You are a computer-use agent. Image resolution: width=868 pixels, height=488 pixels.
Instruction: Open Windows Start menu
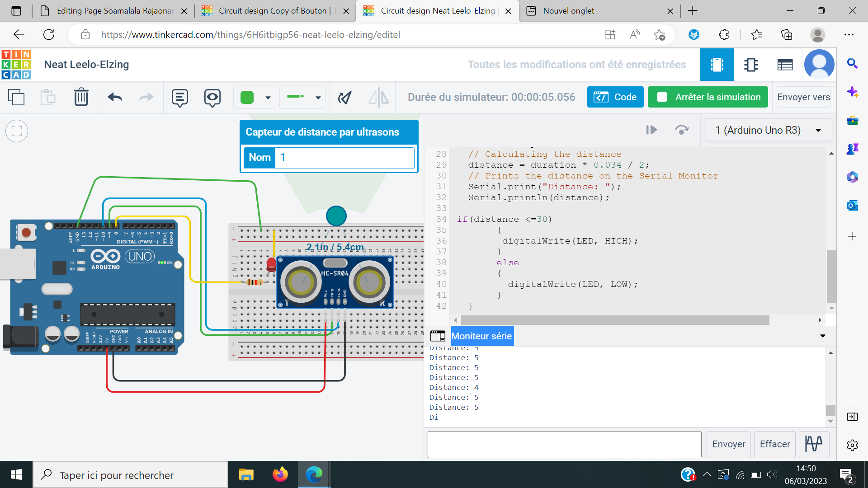point(16,475)
